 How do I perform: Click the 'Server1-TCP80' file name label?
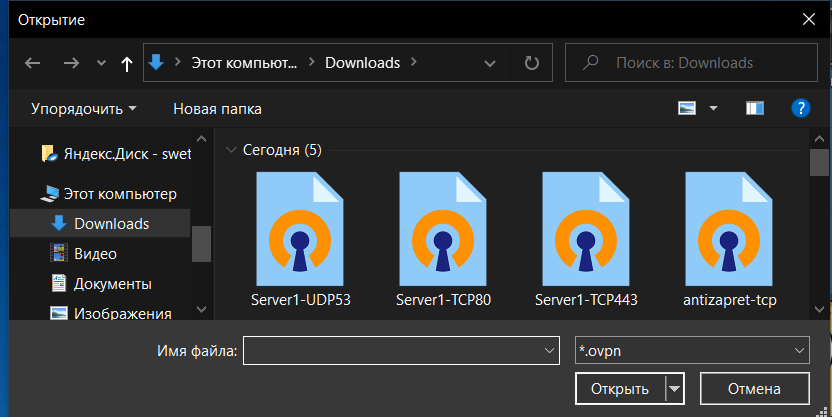443,300
